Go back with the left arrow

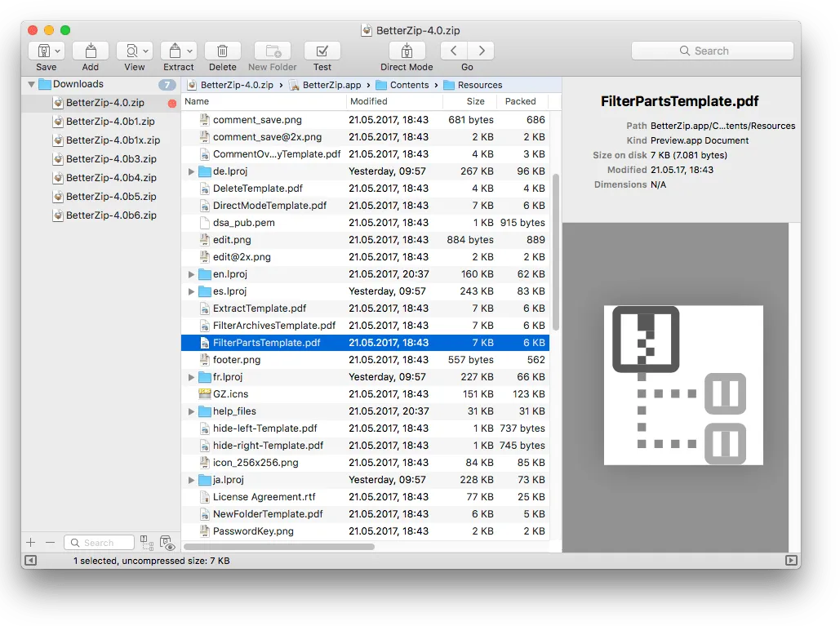point(454,51)
